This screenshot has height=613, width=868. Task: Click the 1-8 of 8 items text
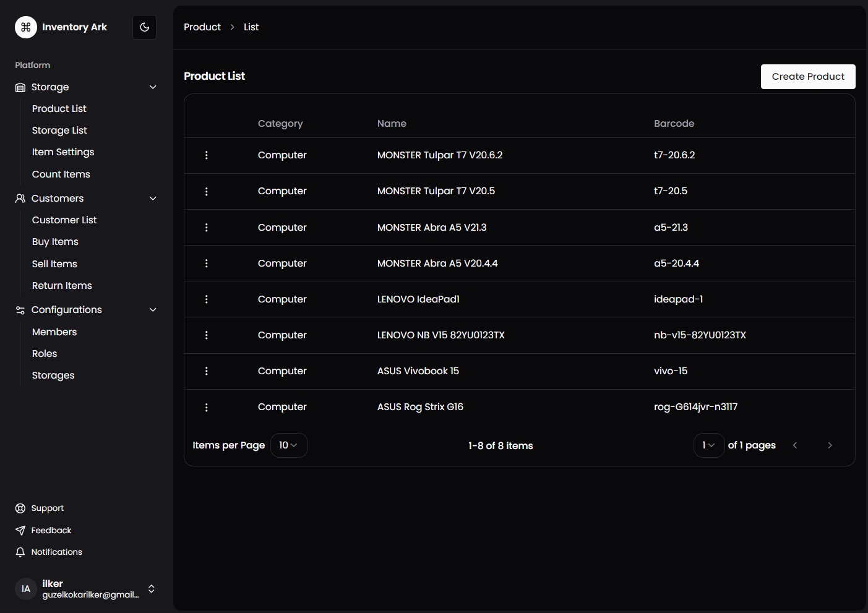pos(501,446)
